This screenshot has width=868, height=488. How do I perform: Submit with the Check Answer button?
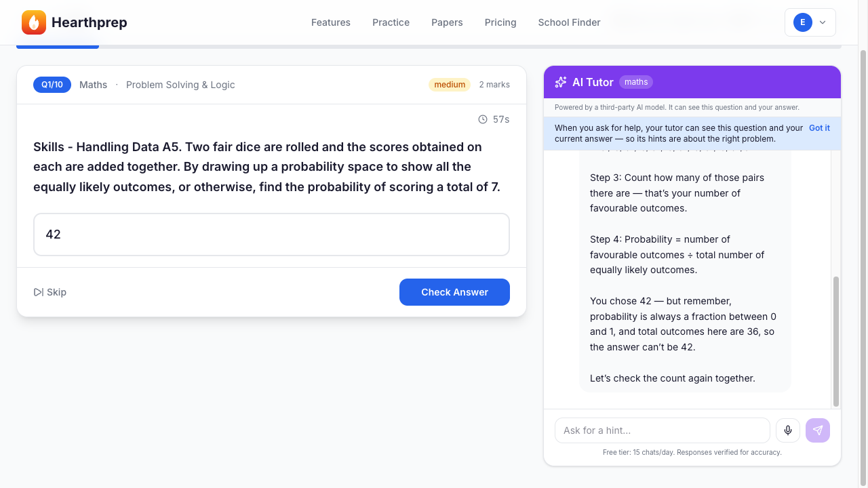(x=454, y=292)
